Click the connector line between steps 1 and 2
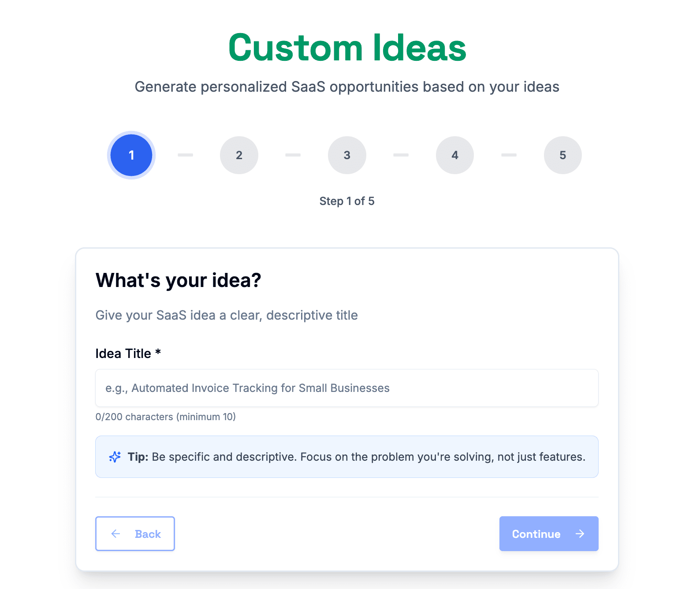This screenshot has width=700, height=589. (x=185, y=155)
